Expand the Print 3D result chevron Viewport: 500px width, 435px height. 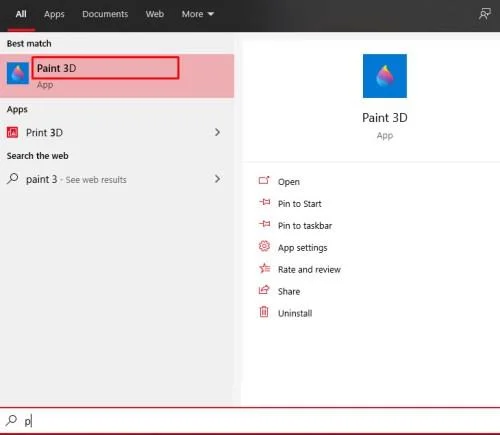[x=217, y=132]
